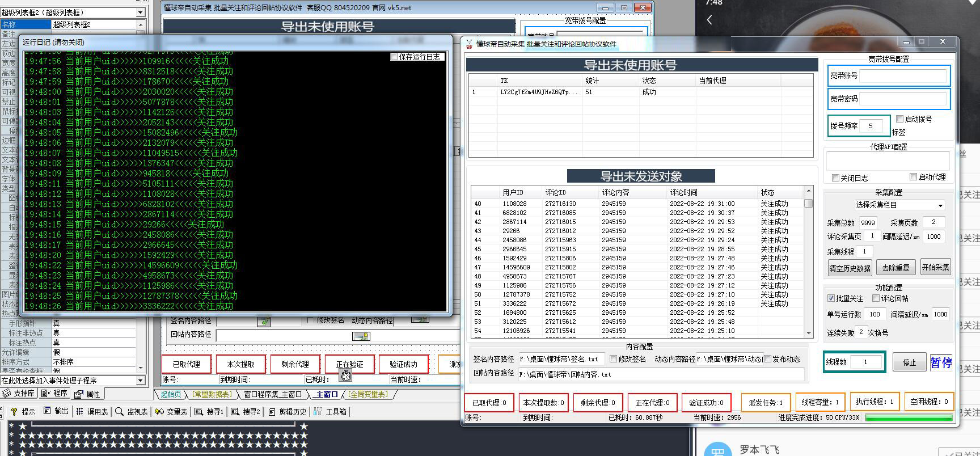Open the 提示 hint panel icon
Image resolution: width=980 pixels, height=456 pixels.
click(13, 411)
